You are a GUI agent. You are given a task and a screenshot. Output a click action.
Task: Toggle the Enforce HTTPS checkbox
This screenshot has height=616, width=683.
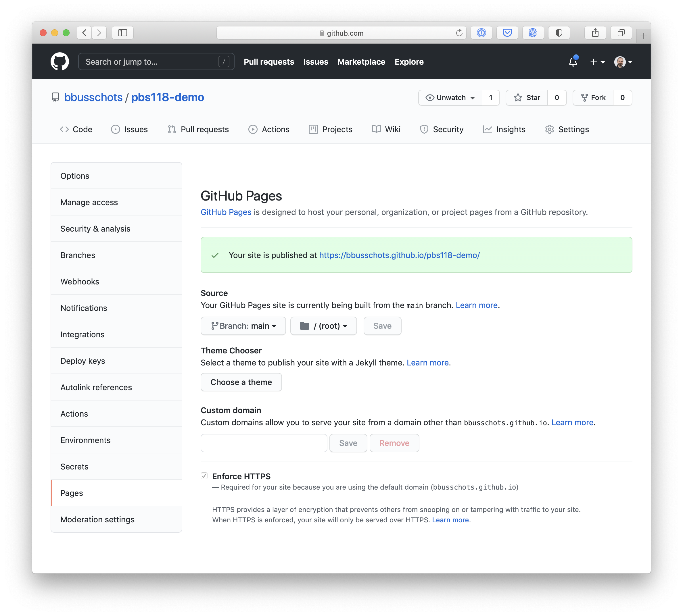tap(204, 476)
